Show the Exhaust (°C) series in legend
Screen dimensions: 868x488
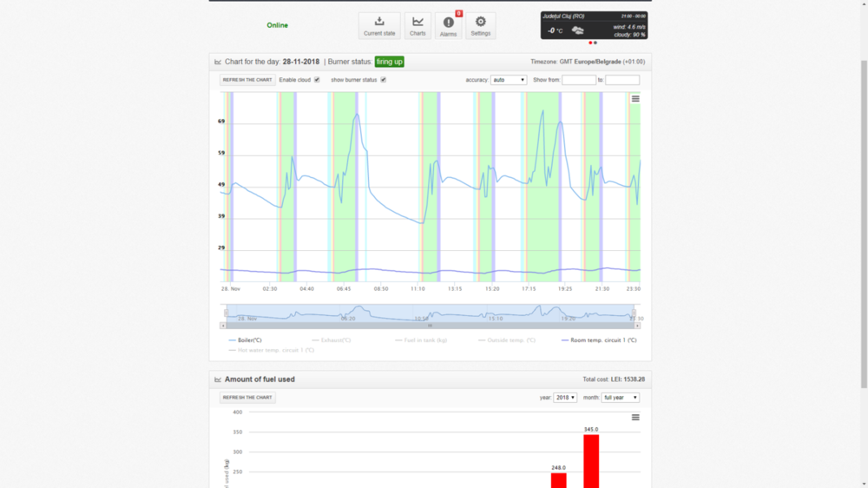click(335, 340)
